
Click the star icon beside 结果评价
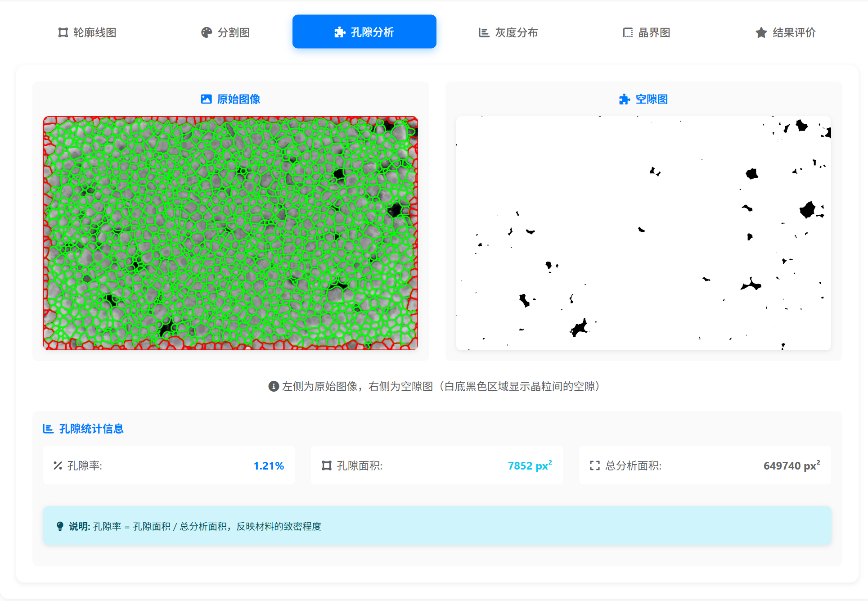(x=760, y=32)
